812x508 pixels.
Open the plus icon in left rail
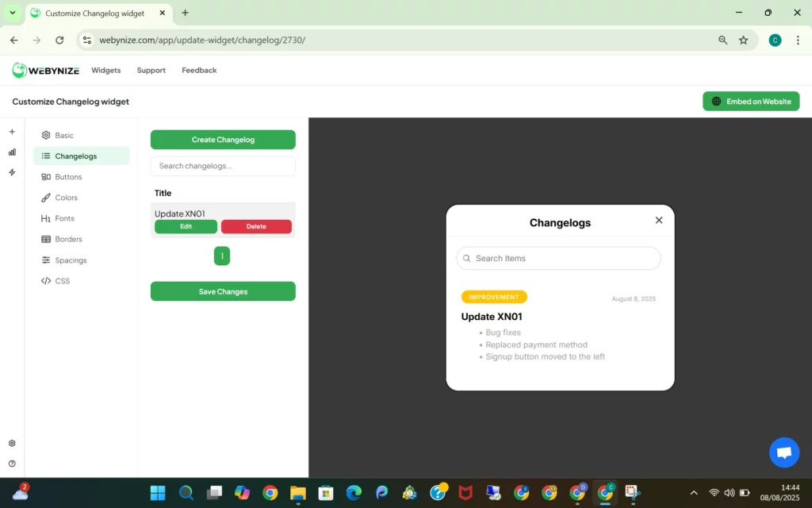click(x=12, y=132)
